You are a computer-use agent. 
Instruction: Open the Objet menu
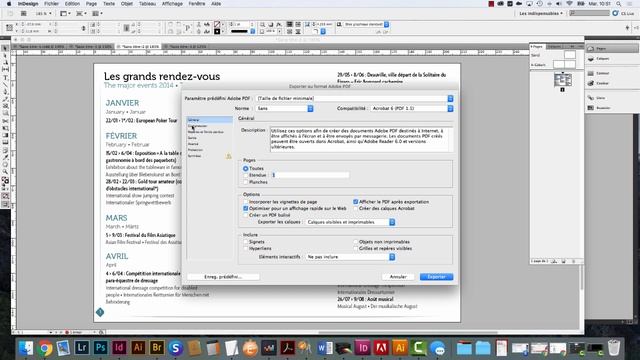click(127, 4)
